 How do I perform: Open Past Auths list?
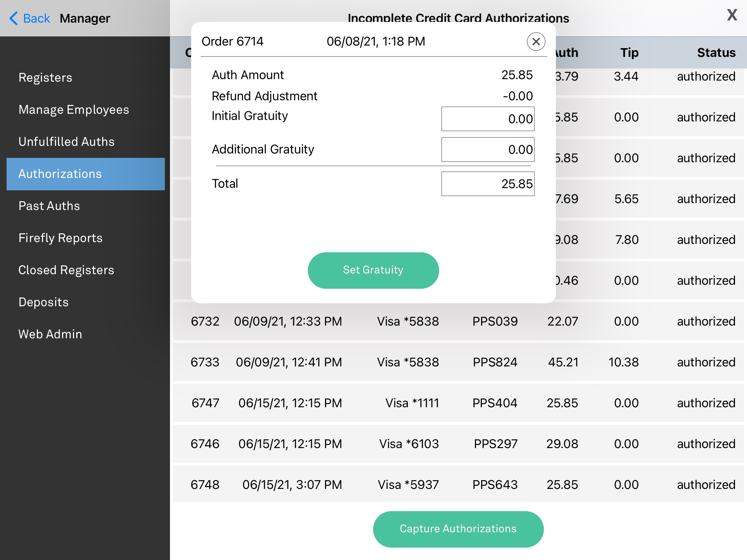coord(49,206)
